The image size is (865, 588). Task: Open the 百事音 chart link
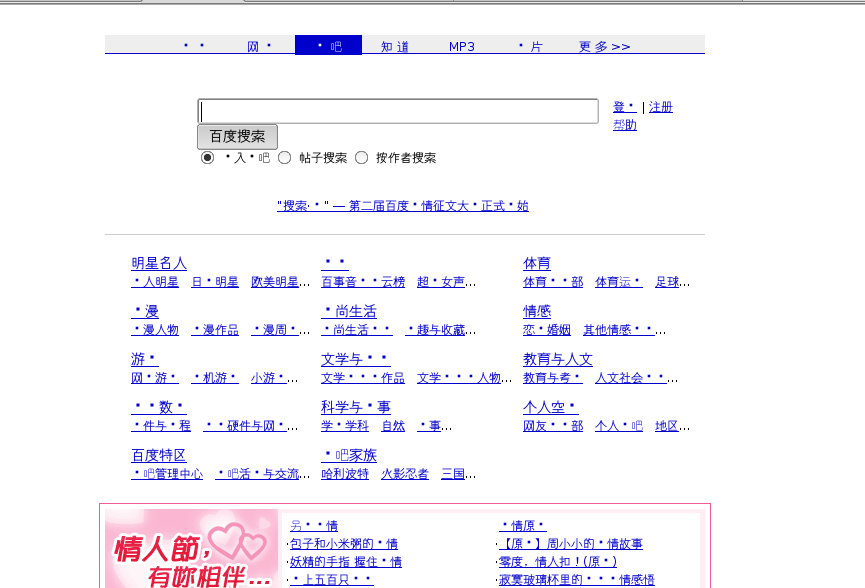[x=363, y=282]
